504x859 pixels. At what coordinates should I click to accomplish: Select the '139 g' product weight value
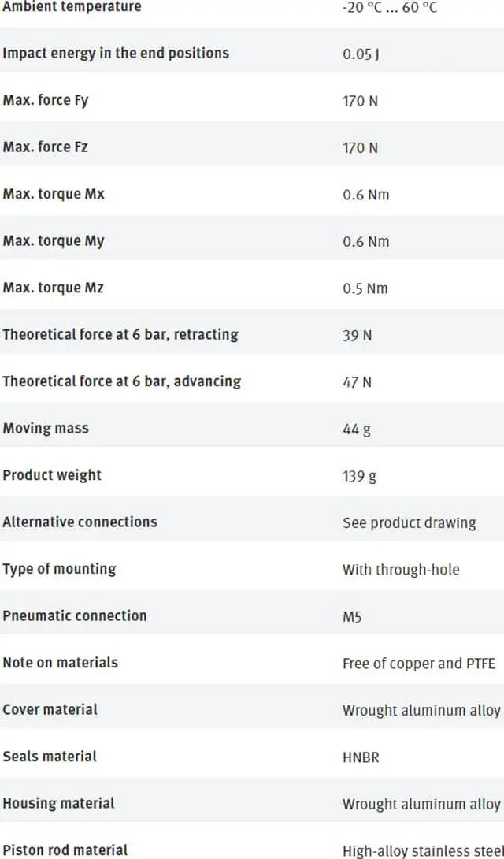(359, 476)
